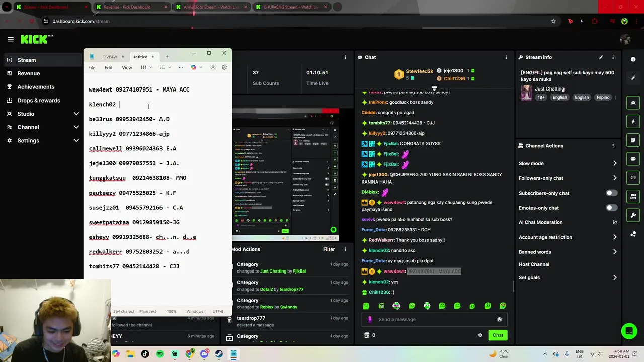644x362 pixels.
Task: Open Notepad account profile icon
Action: tap(213, 67)
